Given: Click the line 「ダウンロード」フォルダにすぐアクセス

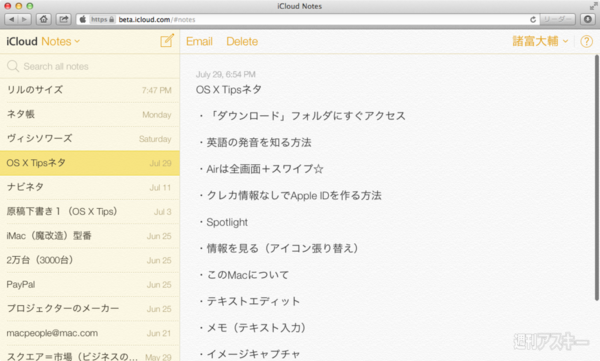Looking at the screenshot, I should (302, 116).
